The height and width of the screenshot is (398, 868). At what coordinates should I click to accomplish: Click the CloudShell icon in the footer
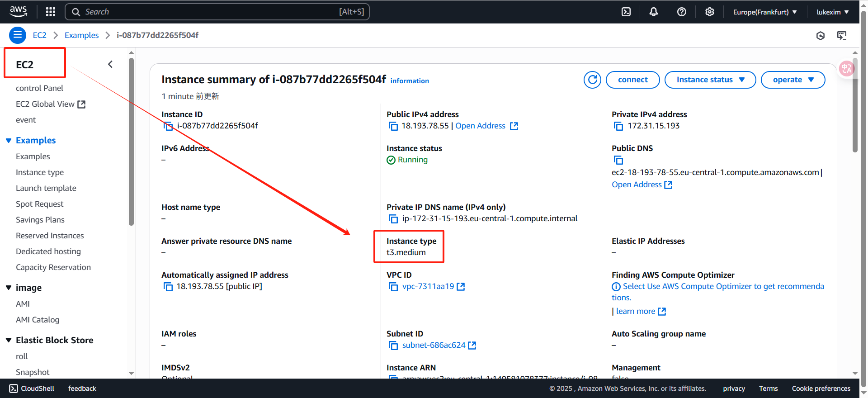click(x=14, y=389)
